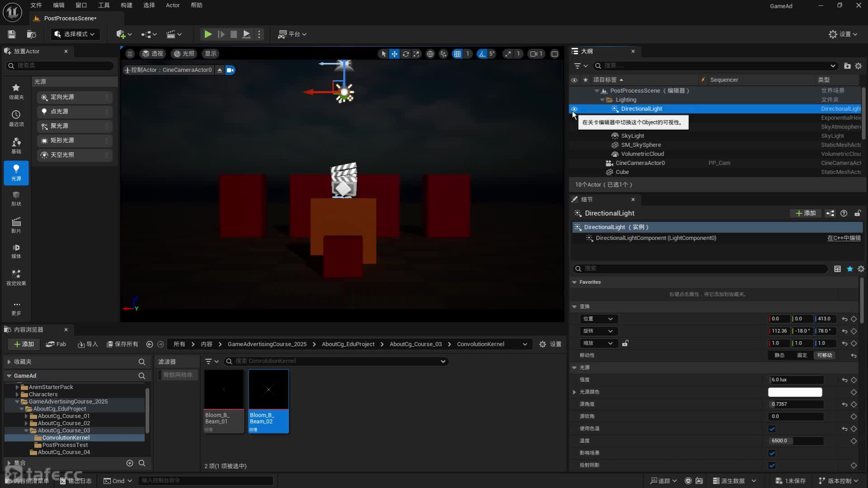Toggle the Cast Shadows checkbox
Image resolution: width=868 pixels, height=488 pixels.
pyautogui.click(x=772, y=465)
